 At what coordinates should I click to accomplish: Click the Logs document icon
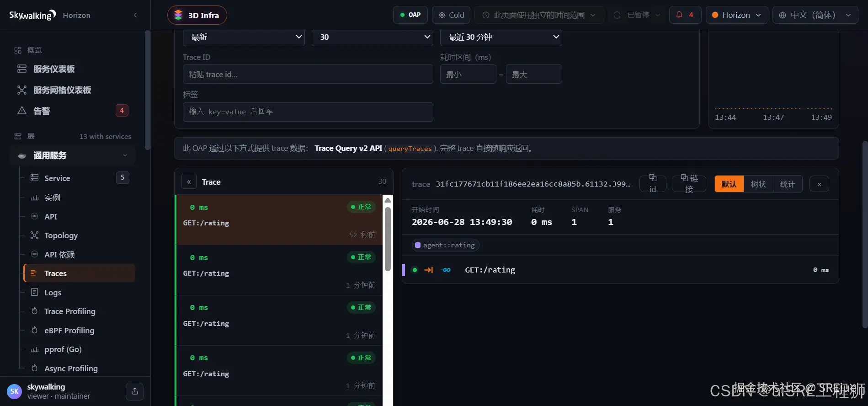coord(34,292)
